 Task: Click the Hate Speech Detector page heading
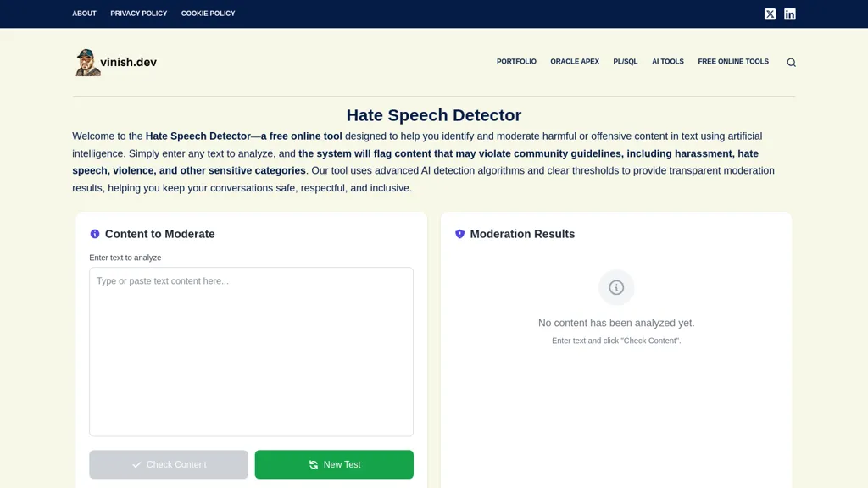(x=434, y=115)
